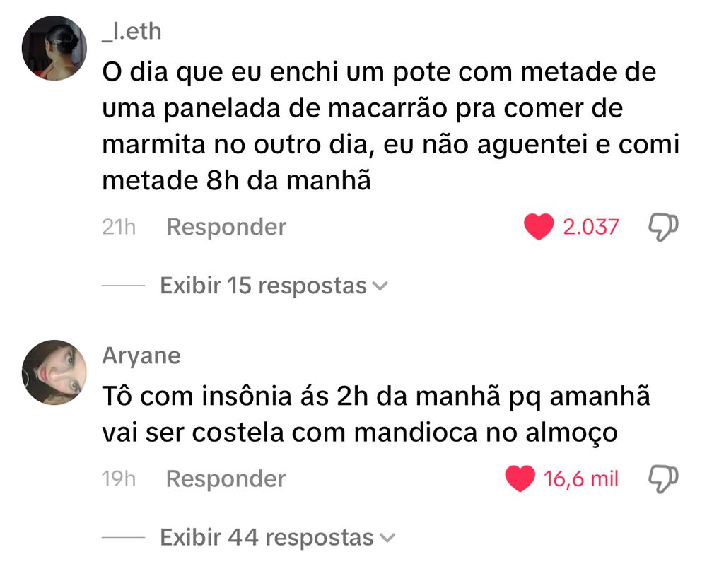This screenshot has width=707, height=588.
Task: Open the _l.eth username link
Action: tap(132, 32)
